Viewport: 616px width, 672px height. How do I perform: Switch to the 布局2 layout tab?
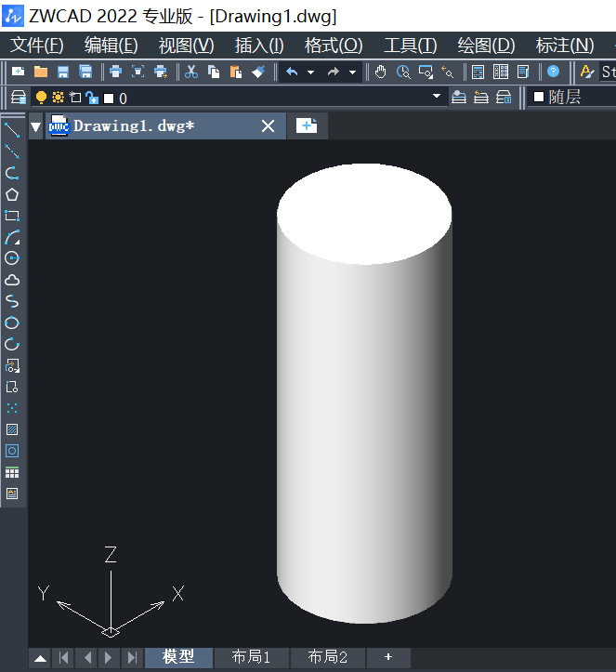[328, 657]
